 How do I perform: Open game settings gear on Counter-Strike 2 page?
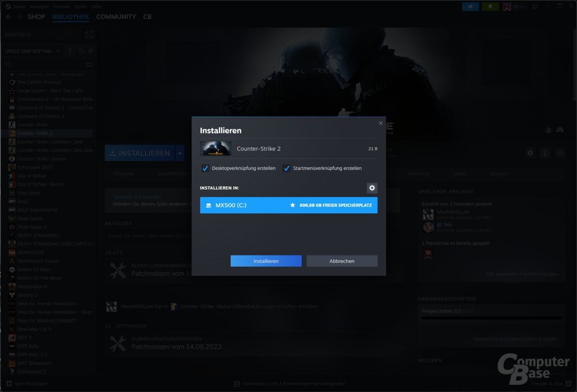click(x=530, y=153)
